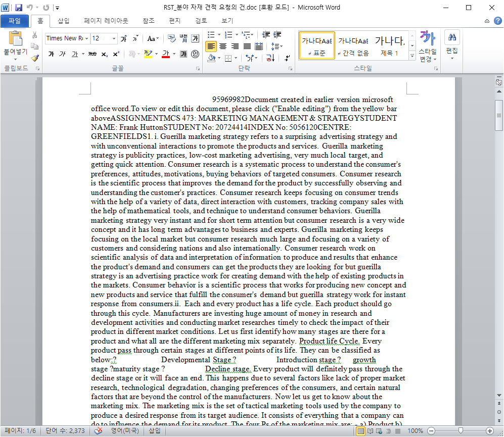Click the Decrease Indent icon
The image size is (504, 437).
(266, 34)
